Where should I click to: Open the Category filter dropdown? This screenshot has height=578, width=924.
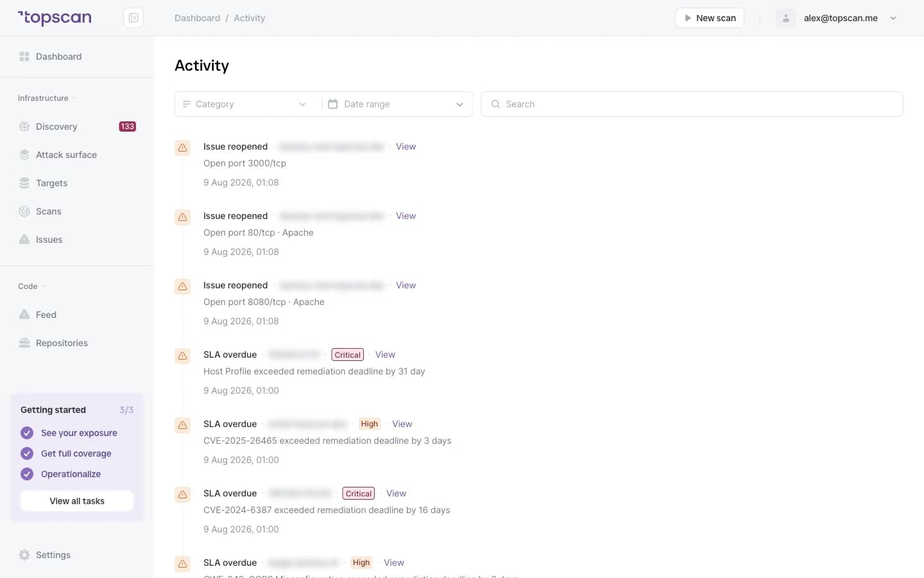coord(244,104)
